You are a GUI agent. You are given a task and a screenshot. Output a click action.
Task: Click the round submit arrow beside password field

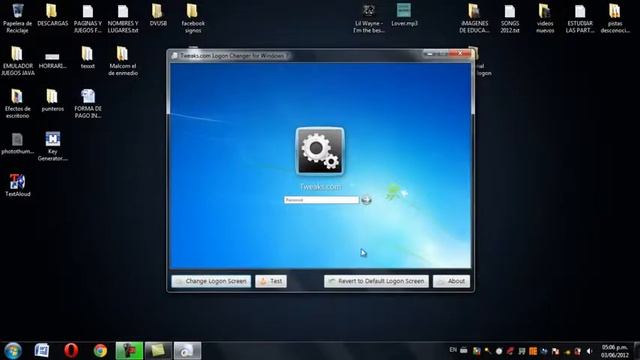[x=366, y=200]
